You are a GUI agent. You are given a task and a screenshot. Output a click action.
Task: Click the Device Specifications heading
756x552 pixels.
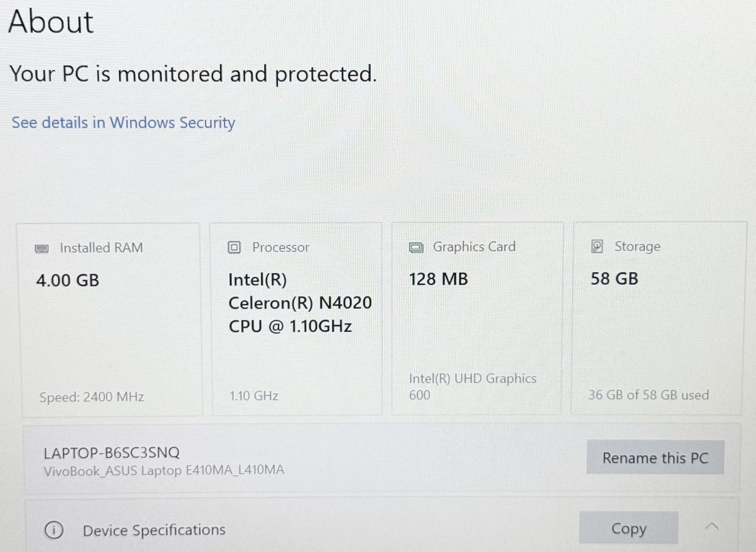(154, 530)
